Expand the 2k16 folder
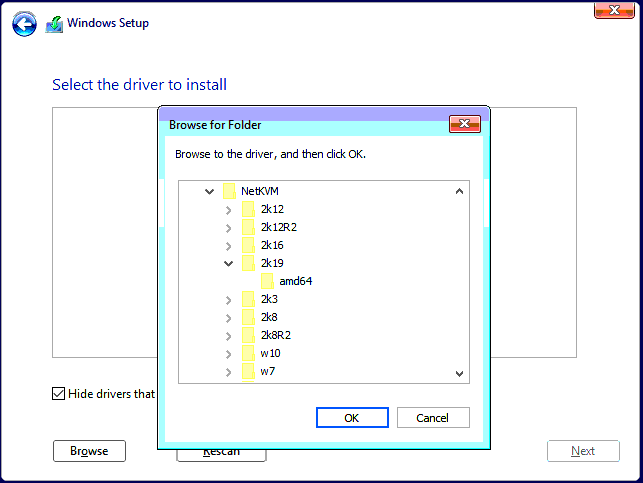Viewport: 643px width, 483px height. pos(228,246)
